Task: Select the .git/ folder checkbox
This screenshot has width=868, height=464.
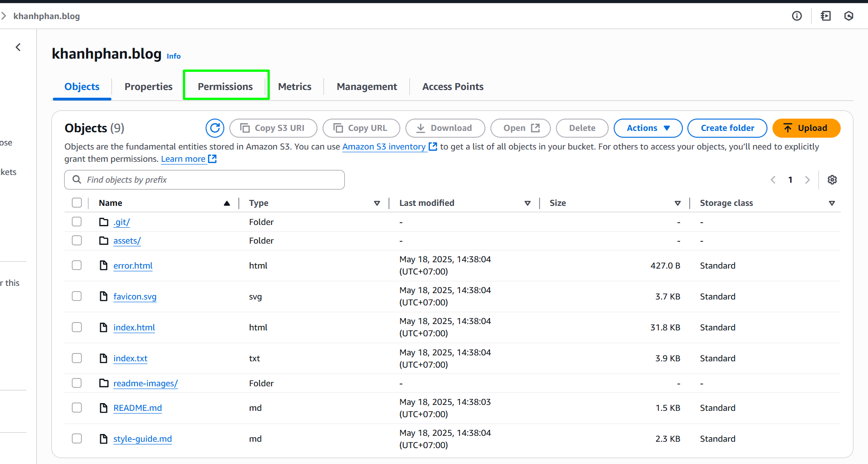Action: point(77,221)
